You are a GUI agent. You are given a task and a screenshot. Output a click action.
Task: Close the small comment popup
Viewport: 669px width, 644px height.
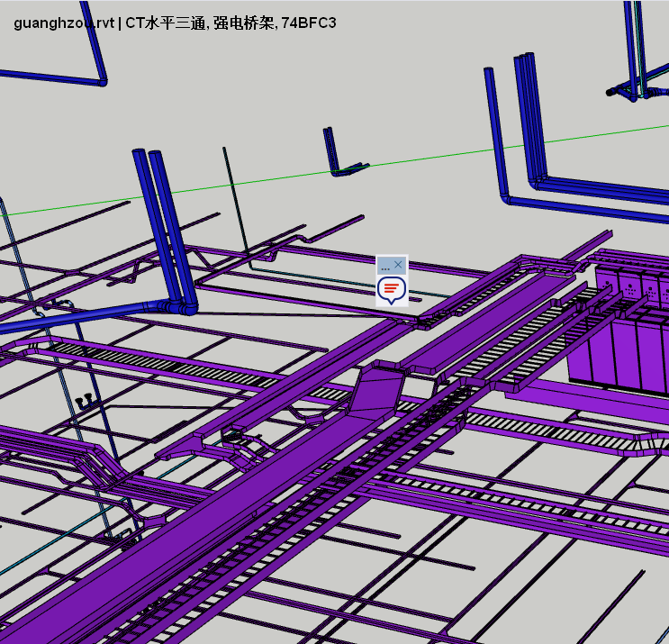point(399,265)
